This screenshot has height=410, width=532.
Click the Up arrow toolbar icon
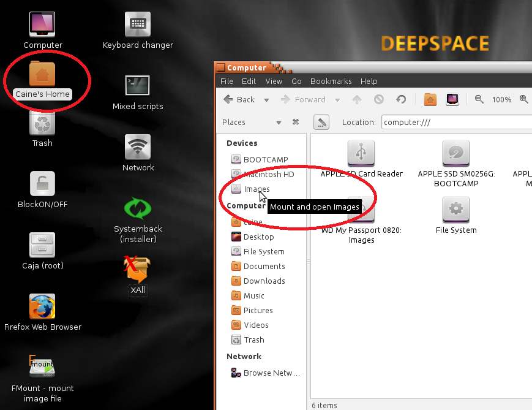click(x=357, y=99)
